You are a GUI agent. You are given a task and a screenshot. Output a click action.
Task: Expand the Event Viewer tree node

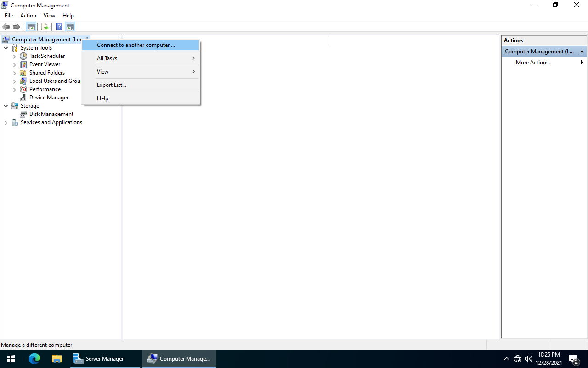pyautogui.click(x=14, y=64)
